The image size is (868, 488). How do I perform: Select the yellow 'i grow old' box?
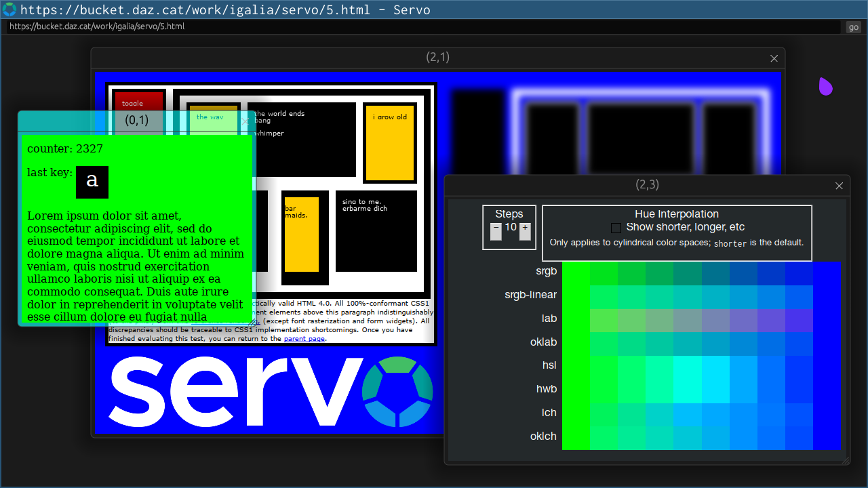pyautogui.click(x=389, y=142)
